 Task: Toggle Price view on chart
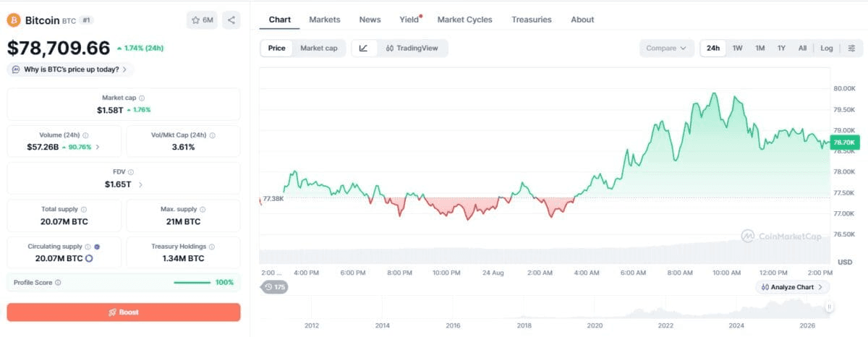pos(276,48)
